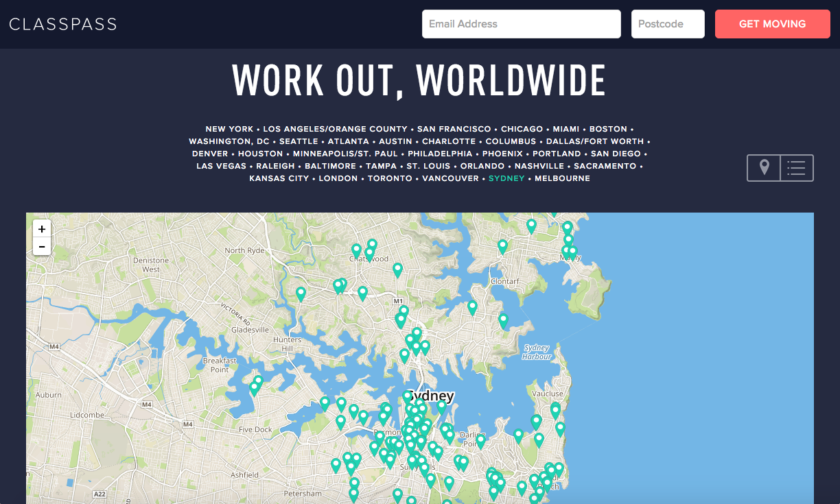
Task: Click the Baltimore city link
Action: [330, 166]
